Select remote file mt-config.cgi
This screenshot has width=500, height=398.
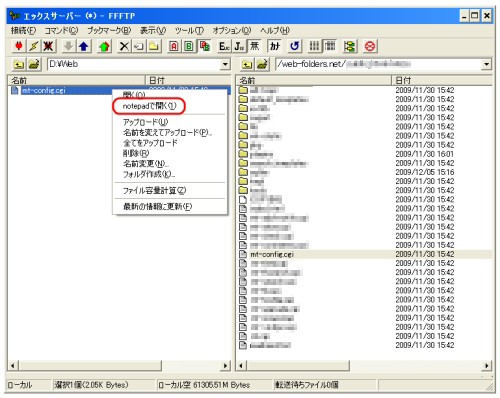pos(272,254)
